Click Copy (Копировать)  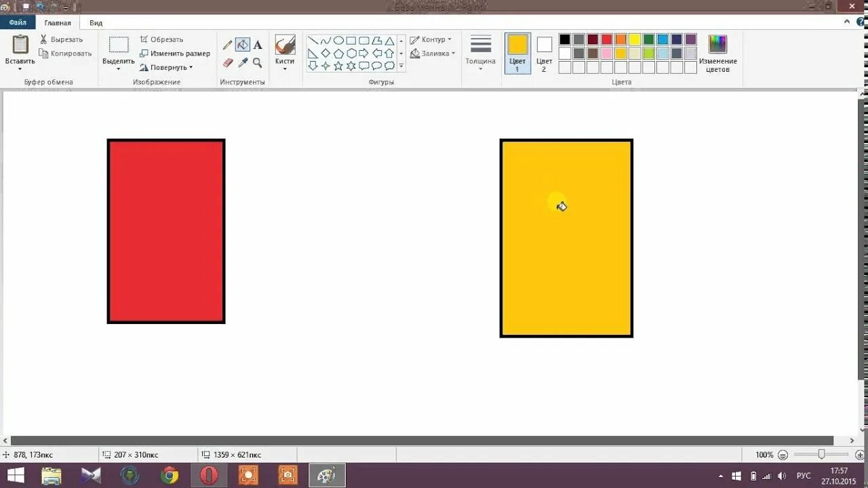(65, 53)
